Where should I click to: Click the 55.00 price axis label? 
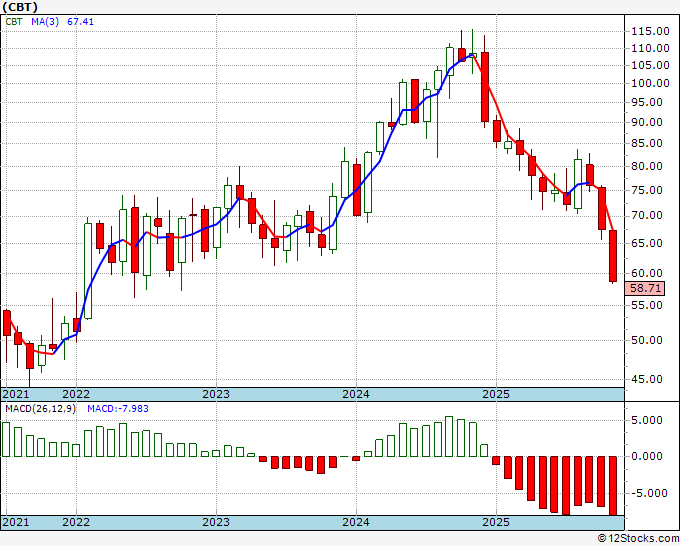(x=647, y=305)
